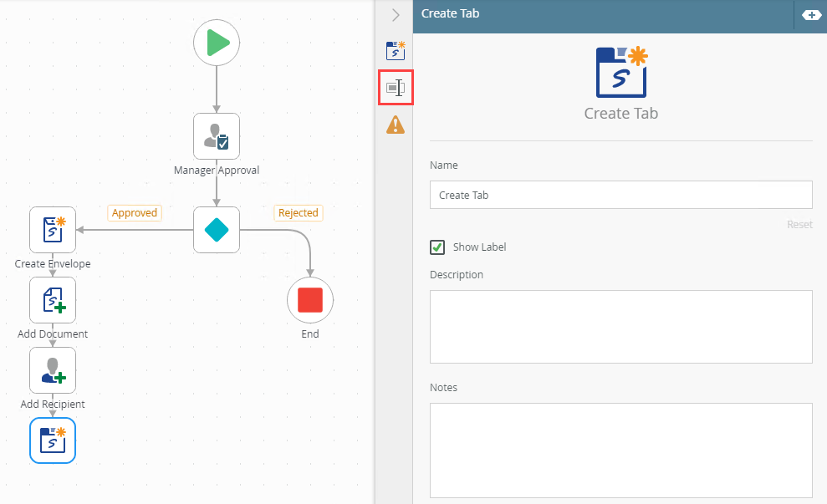Select the highlighted Create Tab step on canvas
This screenshot has width=827, height=504.
pos(53,440)
